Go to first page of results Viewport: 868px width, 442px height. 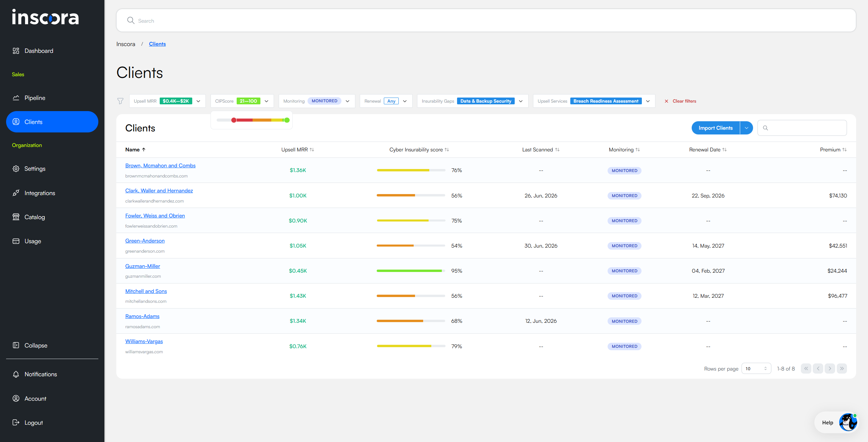point(806,369)
